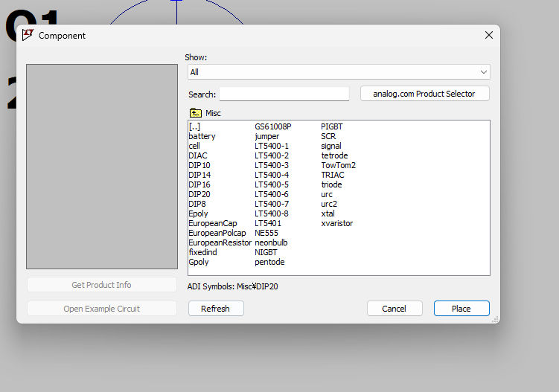The height and width of the screenshot is (392, 559).
Task: Click the component preview pane
Action: pyautogui.click(x=102, y=167)
